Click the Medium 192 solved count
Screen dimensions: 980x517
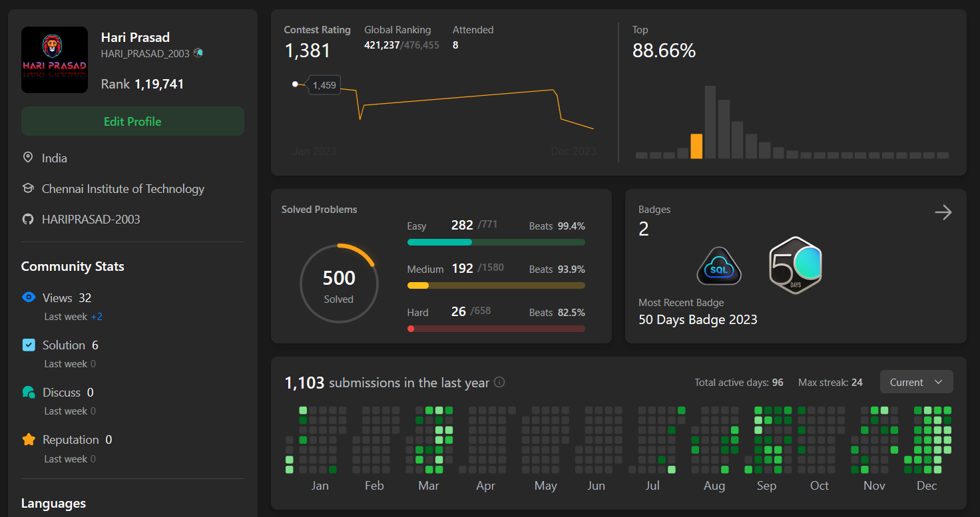(462, 269)
